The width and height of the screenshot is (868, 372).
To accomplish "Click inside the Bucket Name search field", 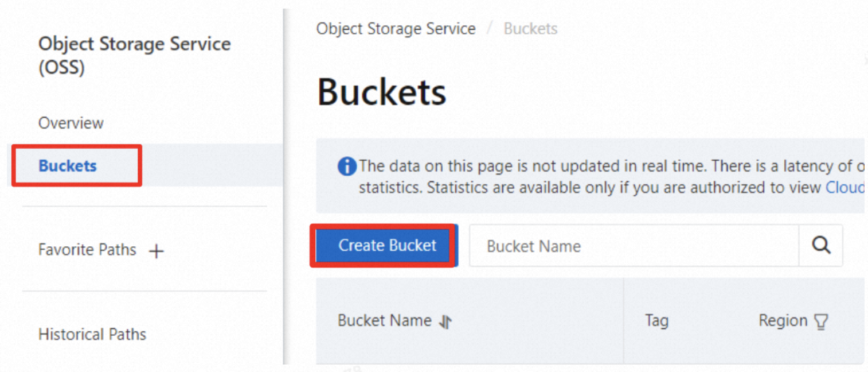I will coord(602,246).
